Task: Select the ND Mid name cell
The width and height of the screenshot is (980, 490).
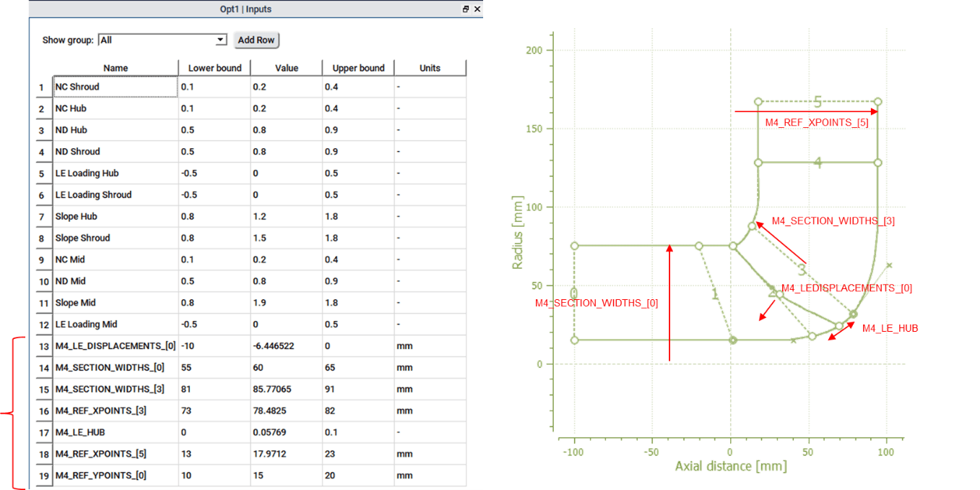Action: click(116, 281)
